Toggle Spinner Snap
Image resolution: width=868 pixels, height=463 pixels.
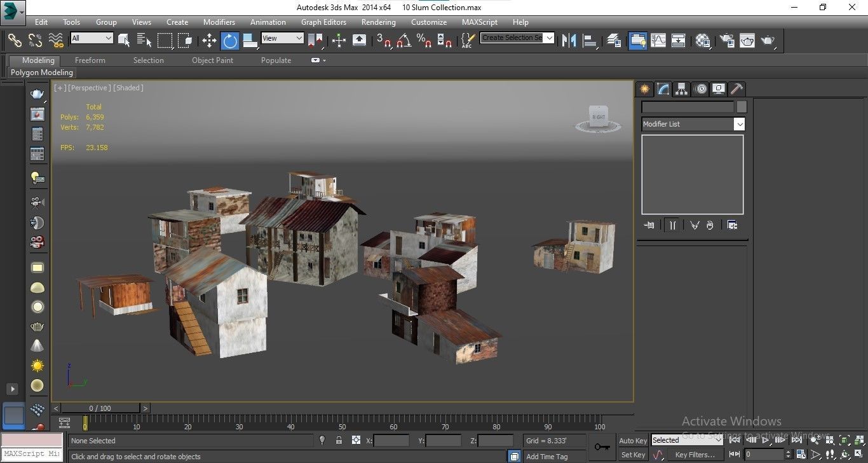coord(445,40)
